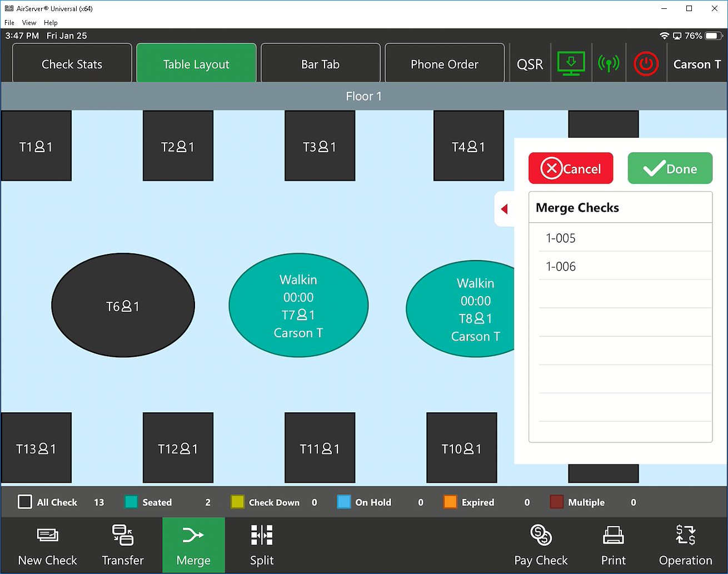This screenshot has height=574, width=728.
Task: Click the green monitor download icon
Action: point(571,64)
